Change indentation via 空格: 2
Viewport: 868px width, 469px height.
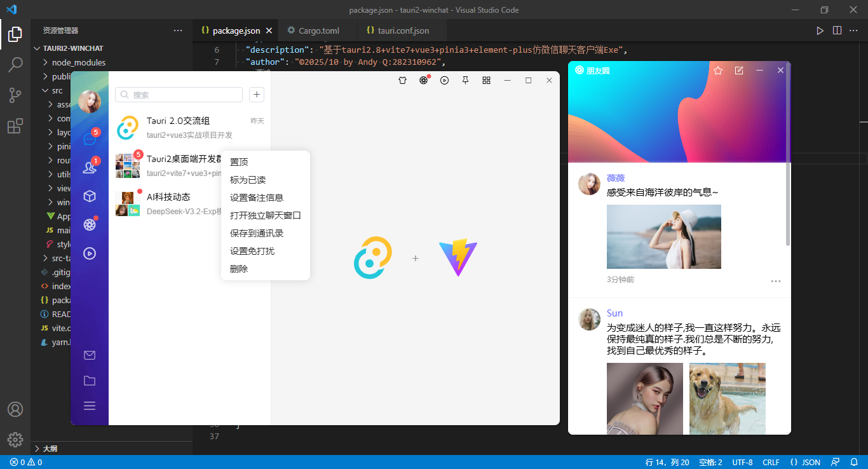pos(710,462)
